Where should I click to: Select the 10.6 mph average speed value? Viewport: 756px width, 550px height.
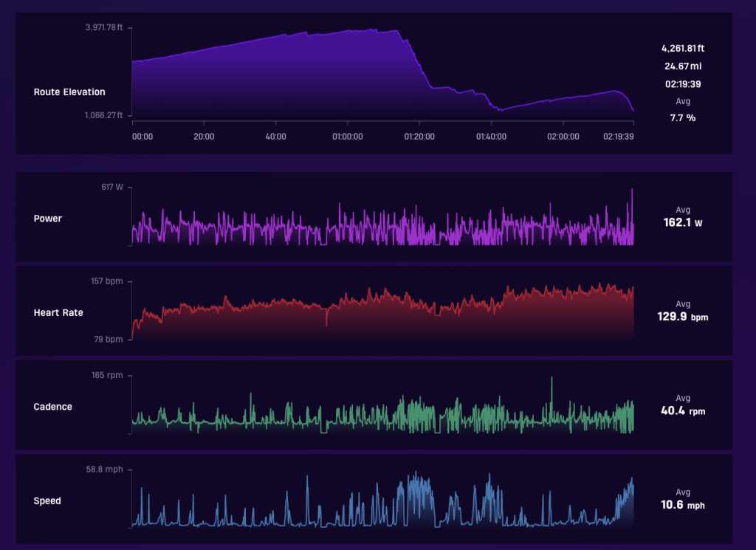pos(683,504)
